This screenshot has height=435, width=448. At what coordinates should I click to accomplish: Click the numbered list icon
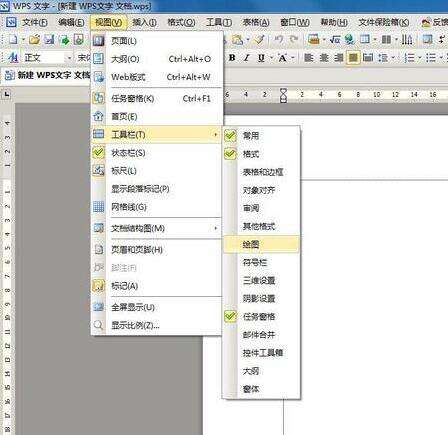point(409,58)
